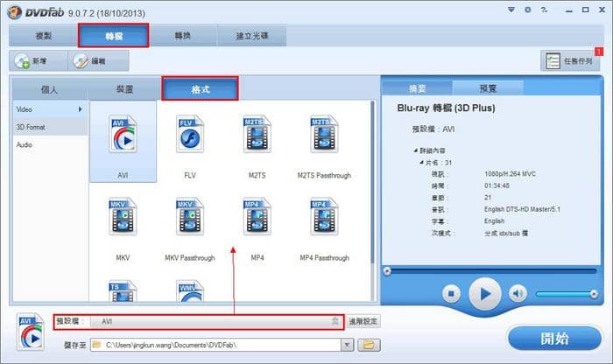Click the 新增 add source button

tap(39, 61)
